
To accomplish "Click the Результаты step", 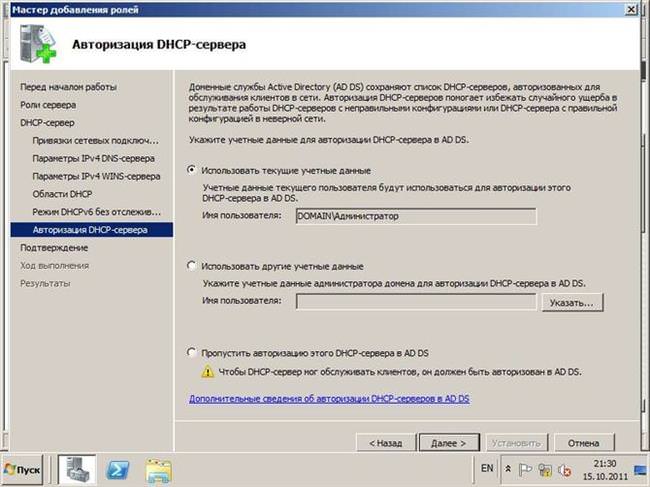I will pyautogui.click(x=45, y=283).
